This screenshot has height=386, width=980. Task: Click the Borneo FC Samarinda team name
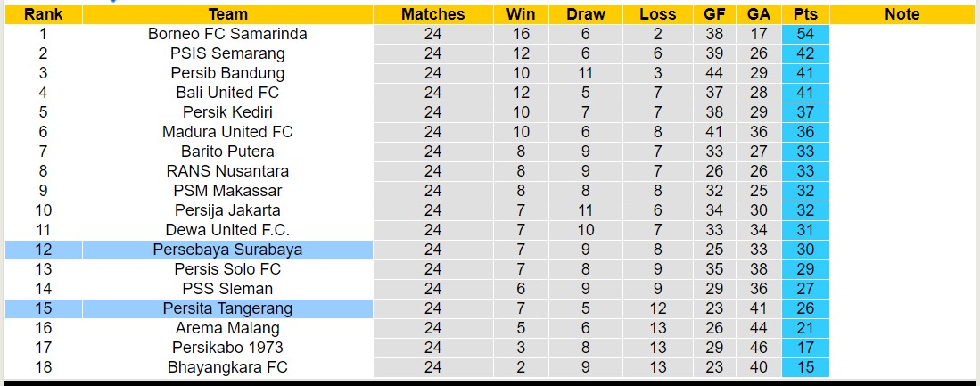(227, 34)
